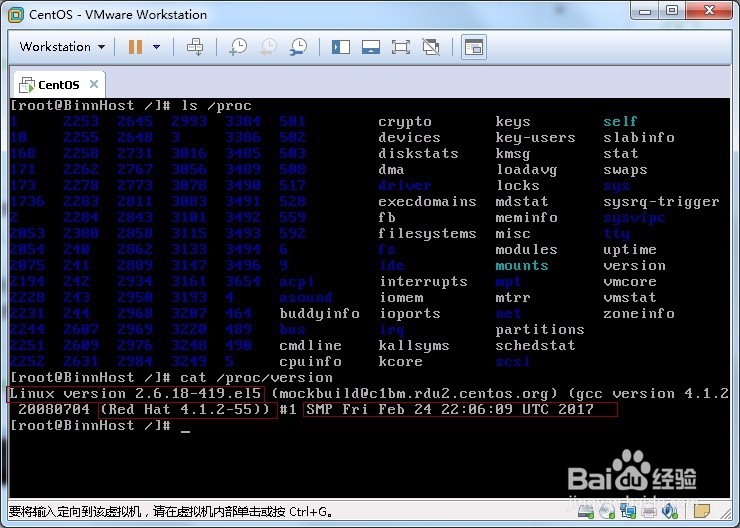Screen dimensions: 740x528
Task: Click the sound card status icon
Action: point(670,511)
